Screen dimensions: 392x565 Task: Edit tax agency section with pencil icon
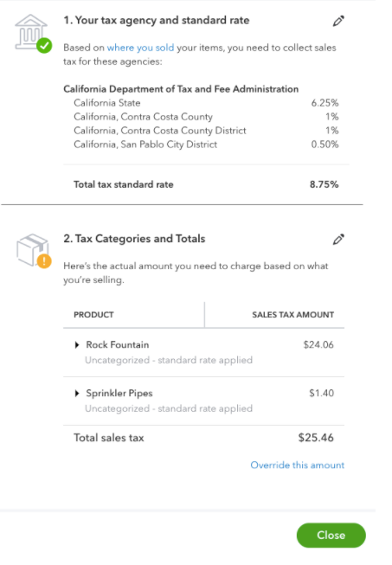(x=338, y=21)
